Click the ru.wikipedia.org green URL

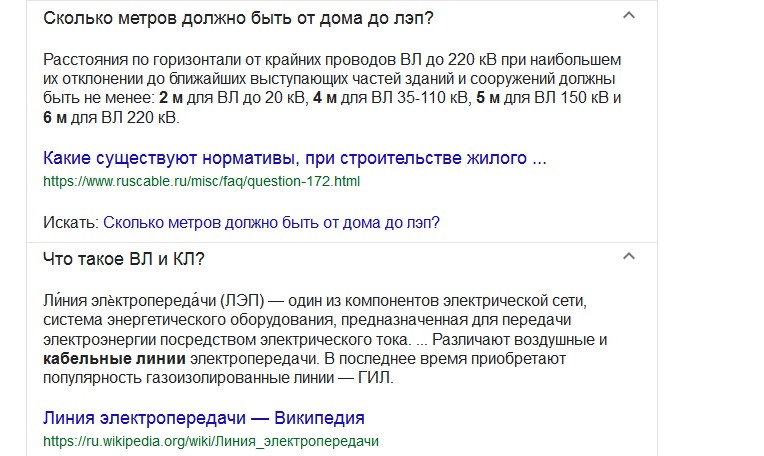click(x=211, y=441)
